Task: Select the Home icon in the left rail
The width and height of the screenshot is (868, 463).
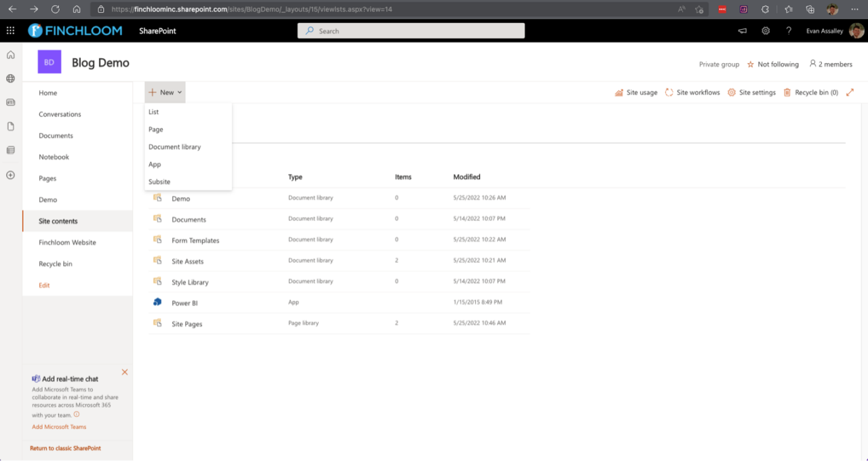Action: [x=10, y=54]
